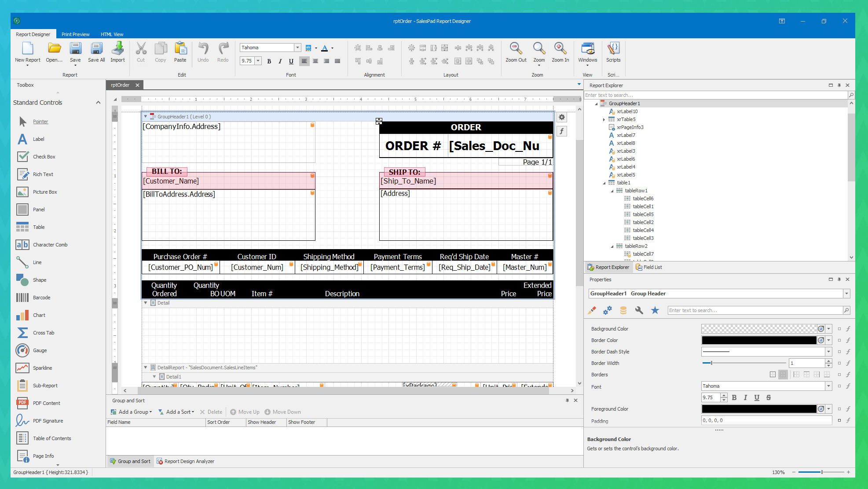
Task: Click the Properties search text field
Action: pos(754,310)
